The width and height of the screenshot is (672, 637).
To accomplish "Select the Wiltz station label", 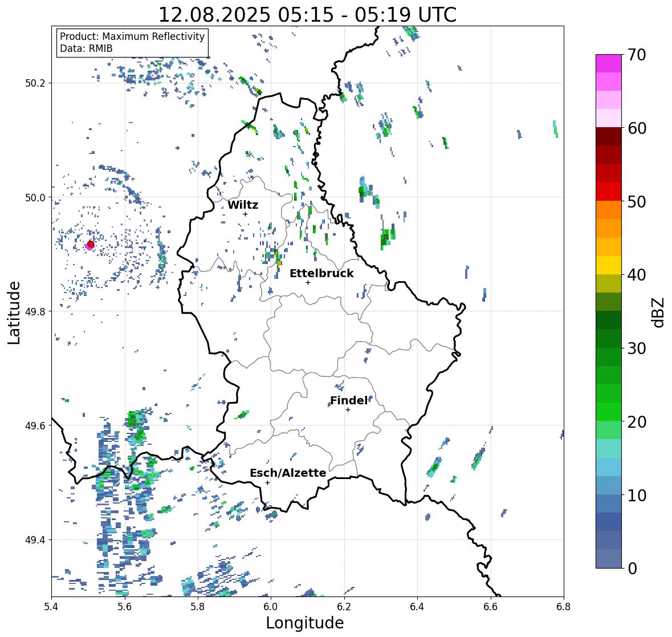I will (243, 205).
